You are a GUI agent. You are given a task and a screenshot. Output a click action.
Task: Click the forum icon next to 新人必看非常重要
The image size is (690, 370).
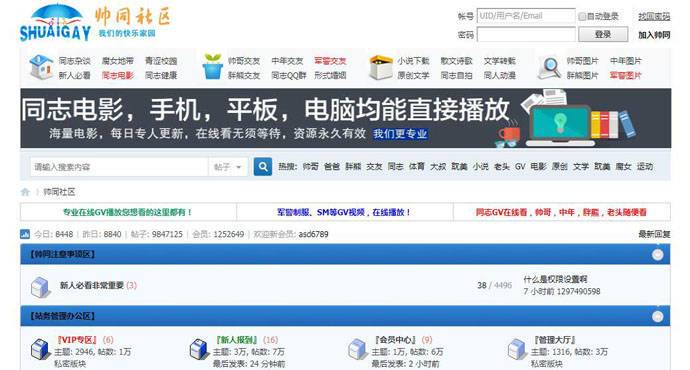pos(41,287)
